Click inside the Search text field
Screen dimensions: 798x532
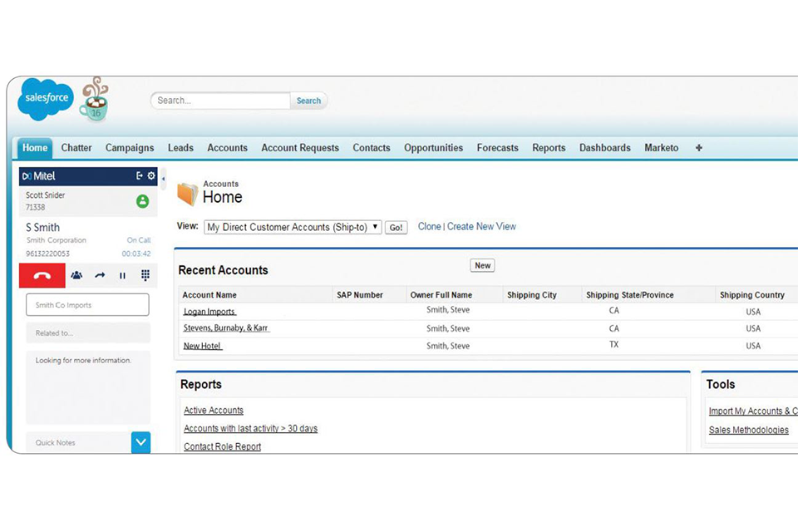click(221, 101)
